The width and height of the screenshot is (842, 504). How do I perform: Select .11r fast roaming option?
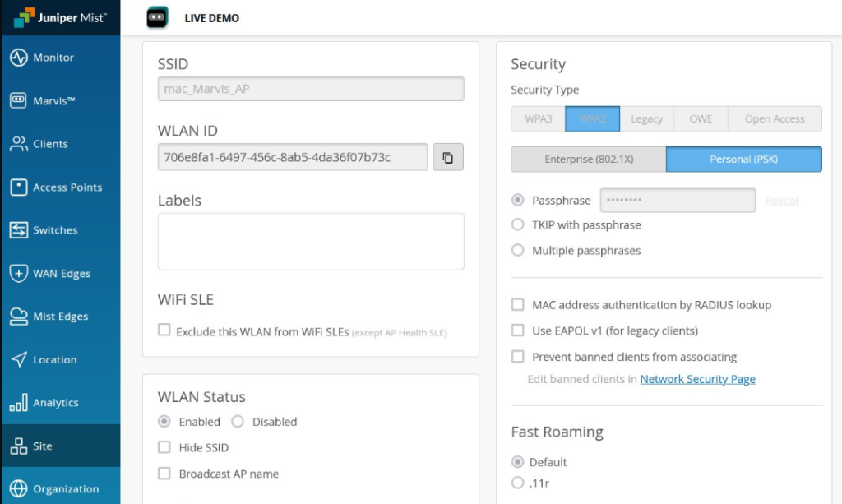click(x=518, y=483)
